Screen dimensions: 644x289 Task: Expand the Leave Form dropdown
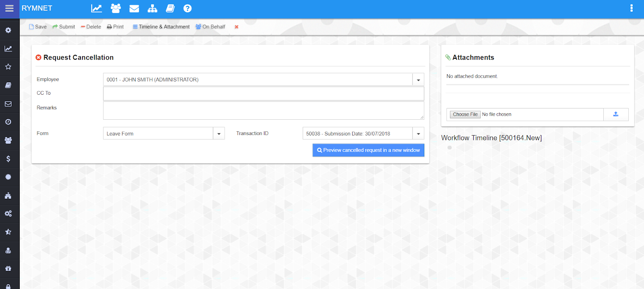[x=219, y=134]
